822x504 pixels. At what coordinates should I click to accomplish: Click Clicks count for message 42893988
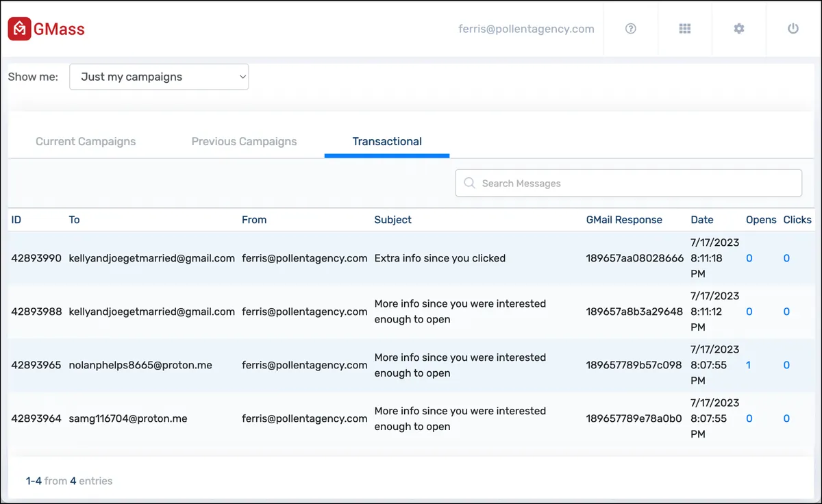point(786,312)
